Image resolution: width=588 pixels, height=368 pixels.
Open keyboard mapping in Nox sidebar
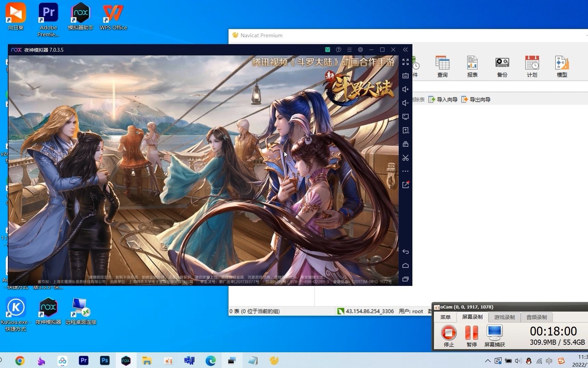tap(406, 76)
